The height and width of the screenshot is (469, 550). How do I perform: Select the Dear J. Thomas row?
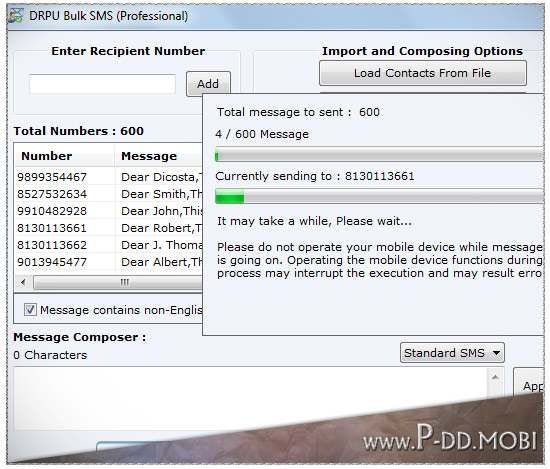point(109,245)
